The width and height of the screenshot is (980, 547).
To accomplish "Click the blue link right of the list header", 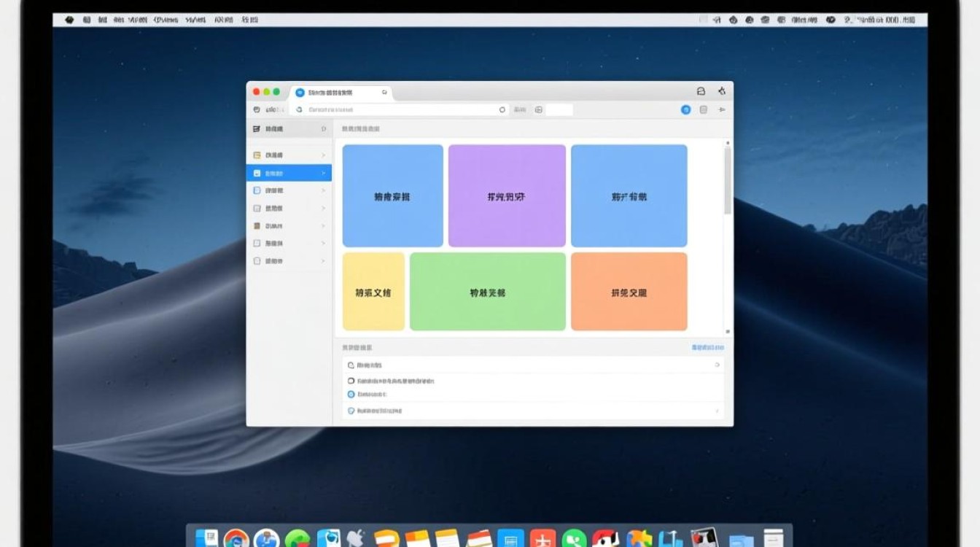I will (707, 348).
